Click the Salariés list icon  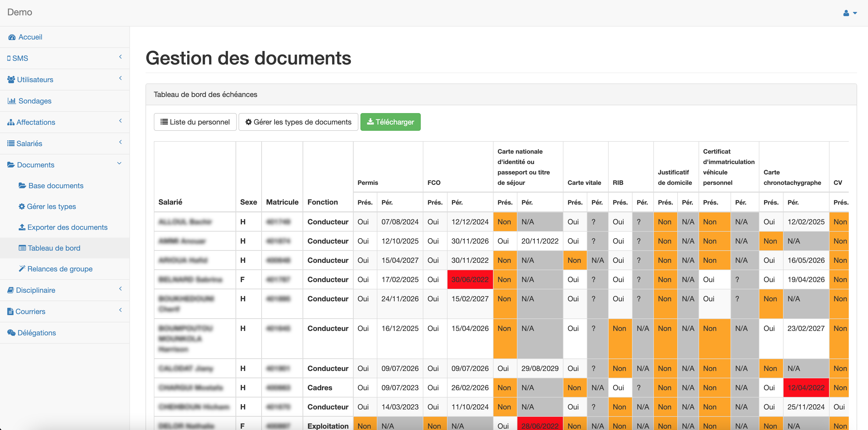[x=11, y=143]
